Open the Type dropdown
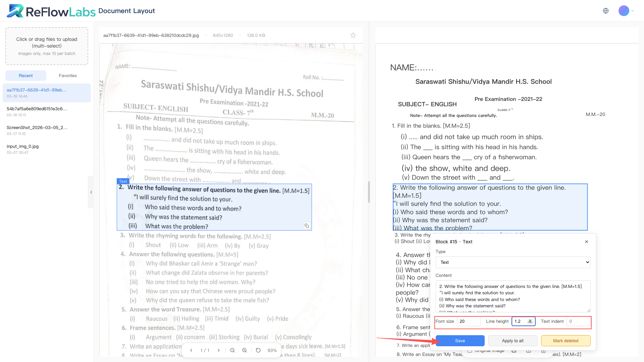 [513, 262]
